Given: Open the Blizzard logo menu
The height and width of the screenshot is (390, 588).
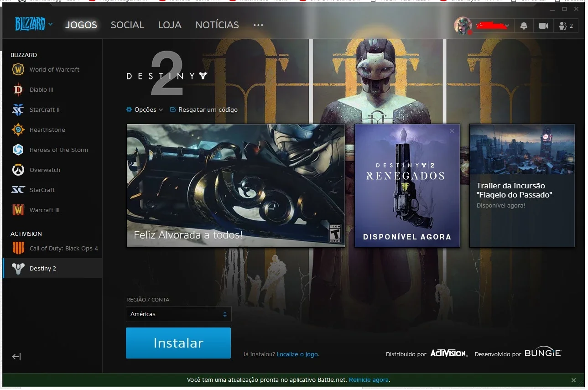Looking at the screenshot, I should click(34, 25).
